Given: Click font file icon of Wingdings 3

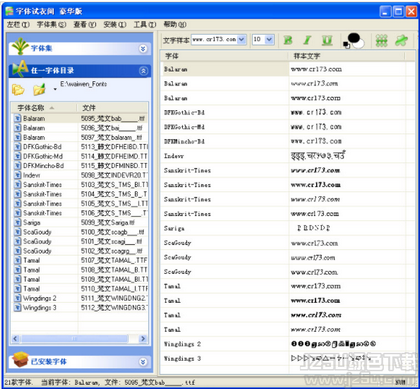Looking at the screenshot, I should pos(18,308).
